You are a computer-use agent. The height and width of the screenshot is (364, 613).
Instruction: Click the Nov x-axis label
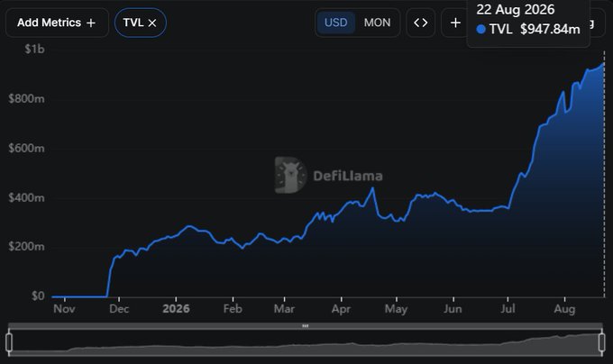pyautogui.click(x=64, y=309)
